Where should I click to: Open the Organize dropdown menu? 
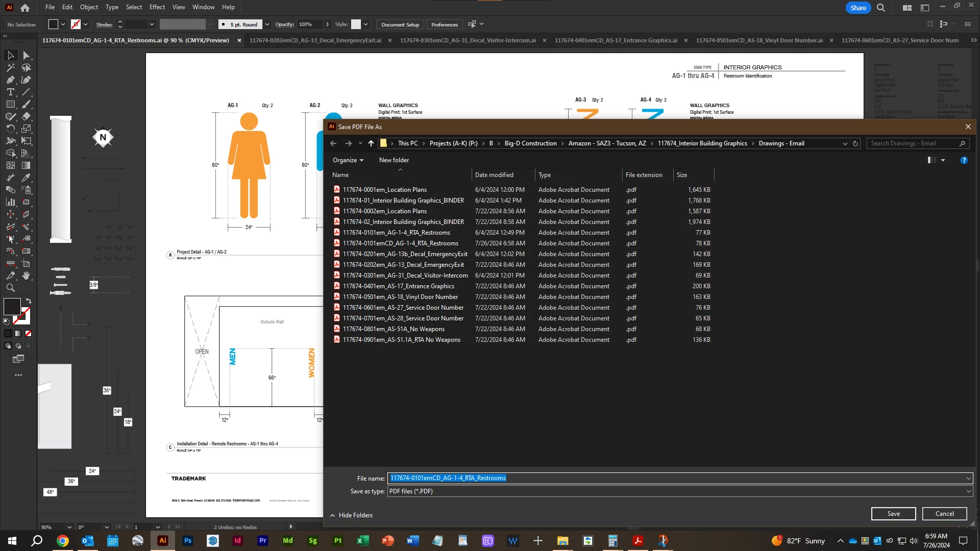click(x=348, y=160)
